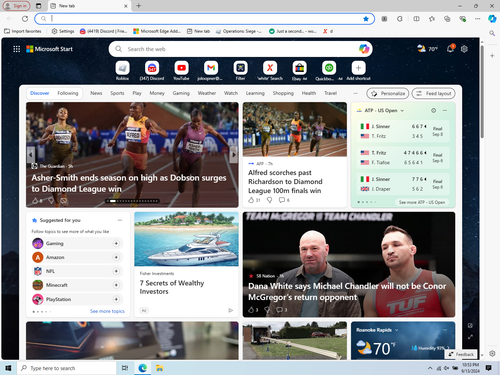Open the Microsoft Start app launcher grid
This screenshot has height=375, width=500.
tap(16, 49)
